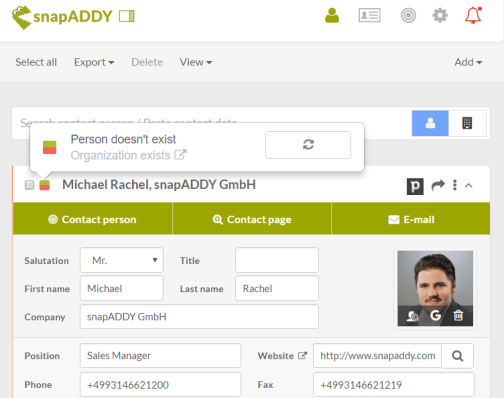Click the Delete button

pos(147,62)
